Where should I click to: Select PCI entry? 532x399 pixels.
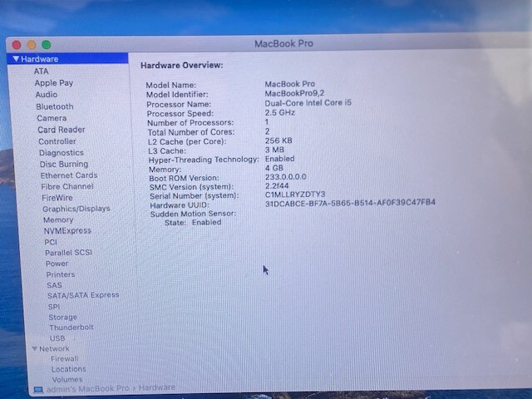tap(51, 242)
